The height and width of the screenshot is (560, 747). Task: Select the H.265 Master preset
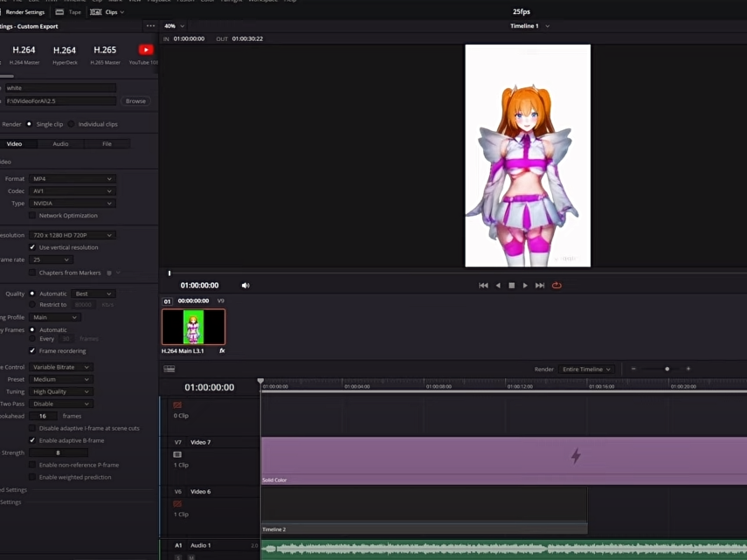click(x=105, y=54)
